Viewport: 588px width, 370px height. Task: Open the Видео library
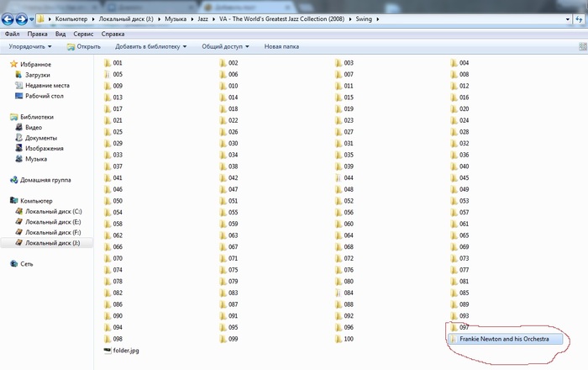[34, 127]
